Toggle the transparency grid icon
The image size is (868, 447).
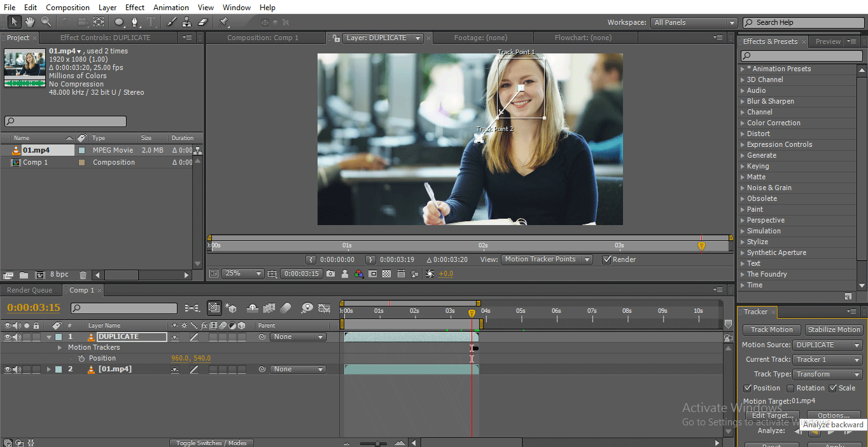386,274
